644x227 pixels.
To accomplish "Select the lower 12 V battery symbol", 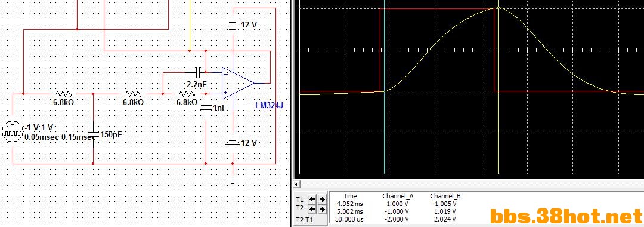I will pos(233,143).
